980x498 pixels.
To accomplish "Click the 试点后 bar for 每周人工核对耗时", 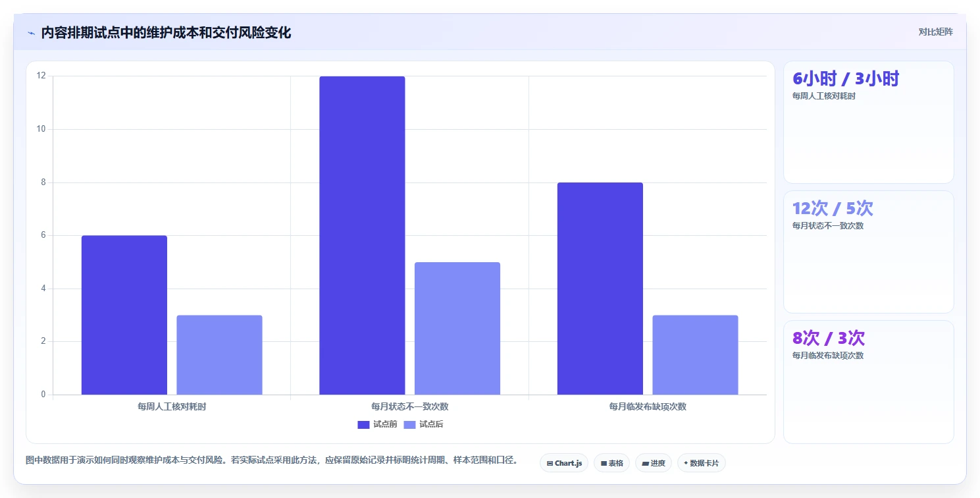I will pyautogui.click(x=219, y=355).
